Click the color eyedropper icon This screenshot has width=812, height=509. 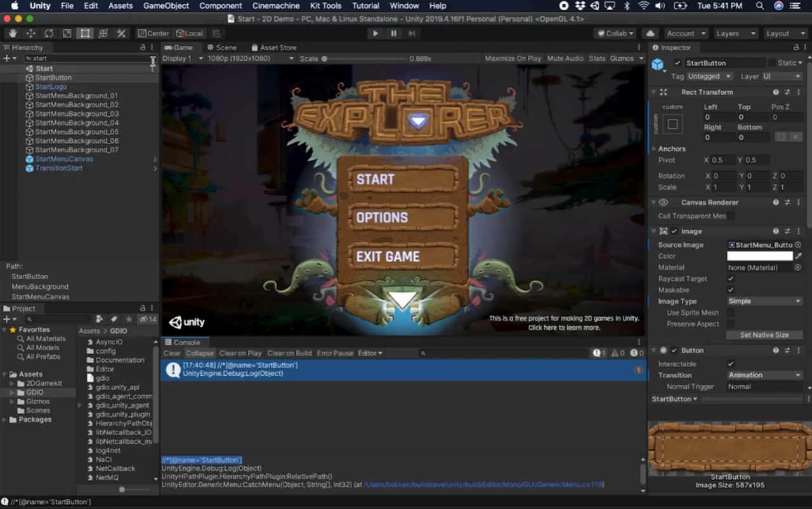point(799,256)
